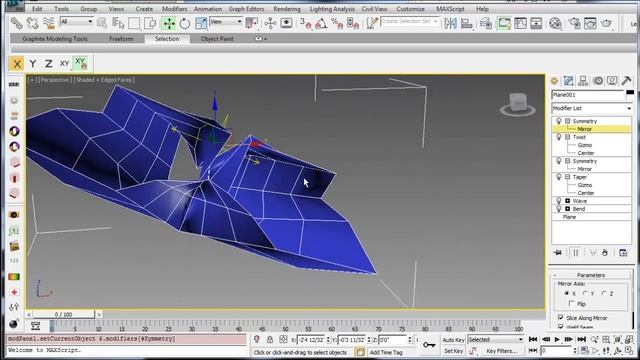Toggle Wave modifier lightbulb visibility

pyautogui.click(x=559, y=201)
